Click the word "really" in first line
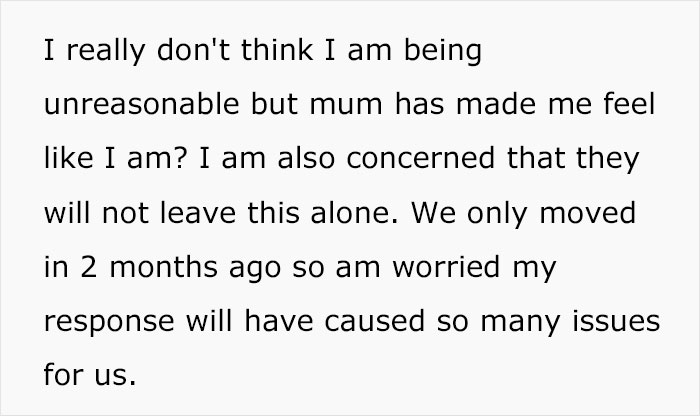The image size is (700, 416). [x=103, y=55]
